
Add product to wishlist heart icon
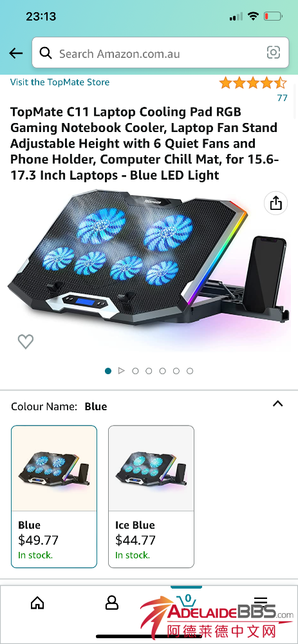26,341
